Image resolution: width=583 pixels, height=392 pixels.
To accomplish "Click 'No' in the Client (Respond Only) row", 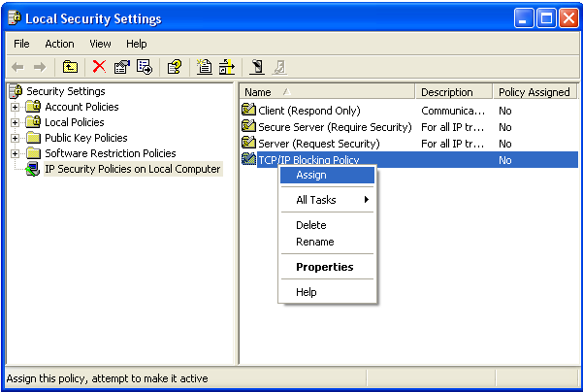I will pyautogui.click(x=505, y=111).
